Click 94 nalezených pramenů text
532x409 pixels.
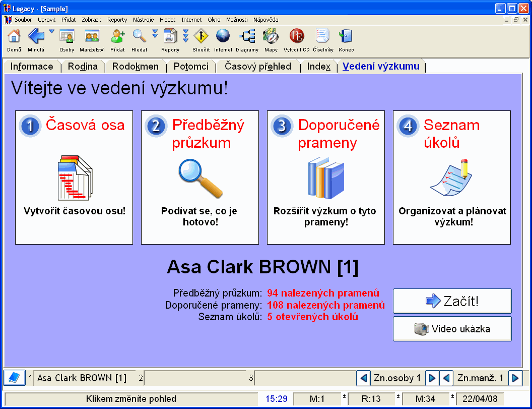coord(323,293)
